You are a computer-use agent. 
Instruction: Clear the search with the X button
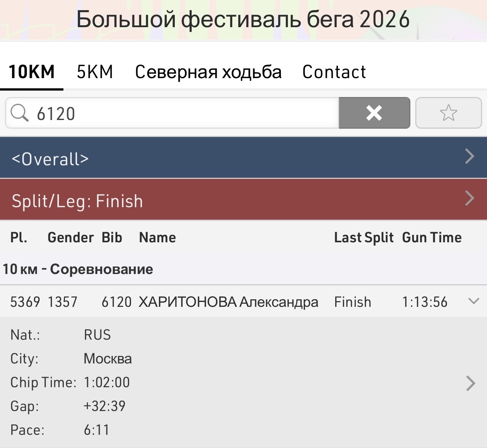coord(374,113)
